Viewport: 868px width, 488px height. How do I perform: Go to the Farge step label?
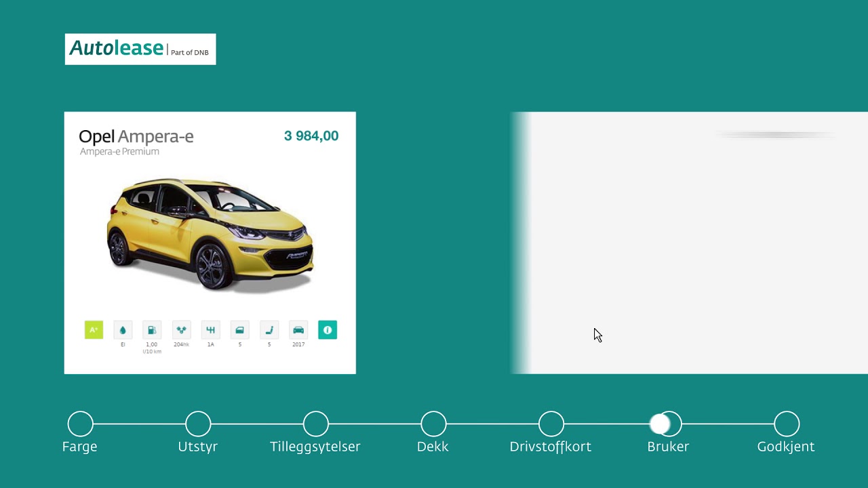[x=80, y=447]
